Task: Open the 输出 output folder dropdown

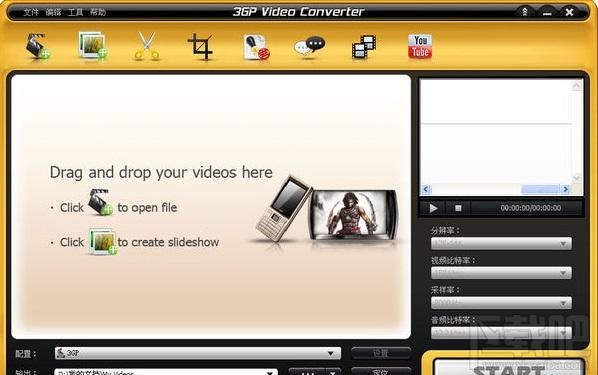Action: pos(166,372)
